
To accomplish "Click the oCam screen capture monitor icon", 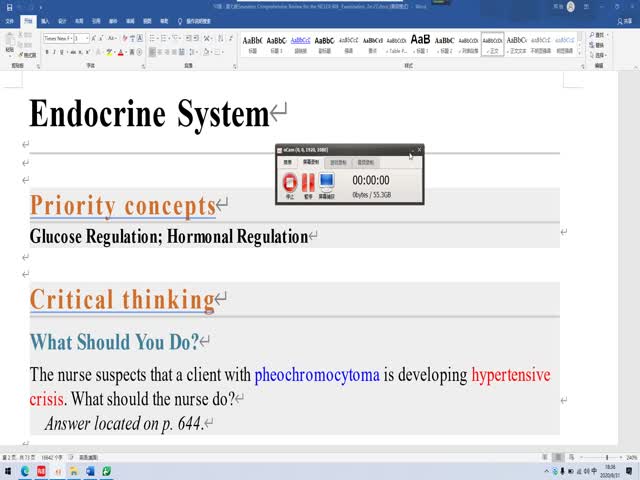I will pos(327,183).
